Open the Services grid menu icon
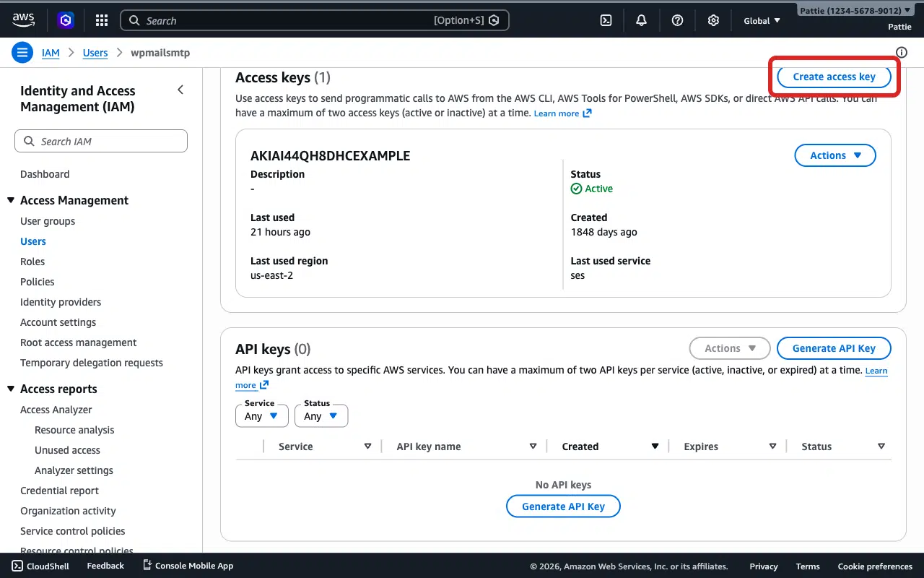Viewport: 924px width, 578px height. click(102, 20)
